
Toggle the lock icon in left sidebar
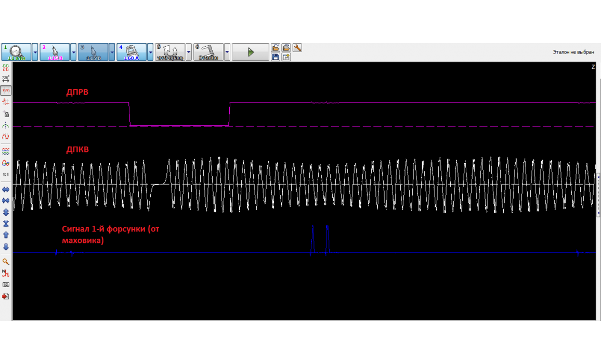tap(6, 113)
